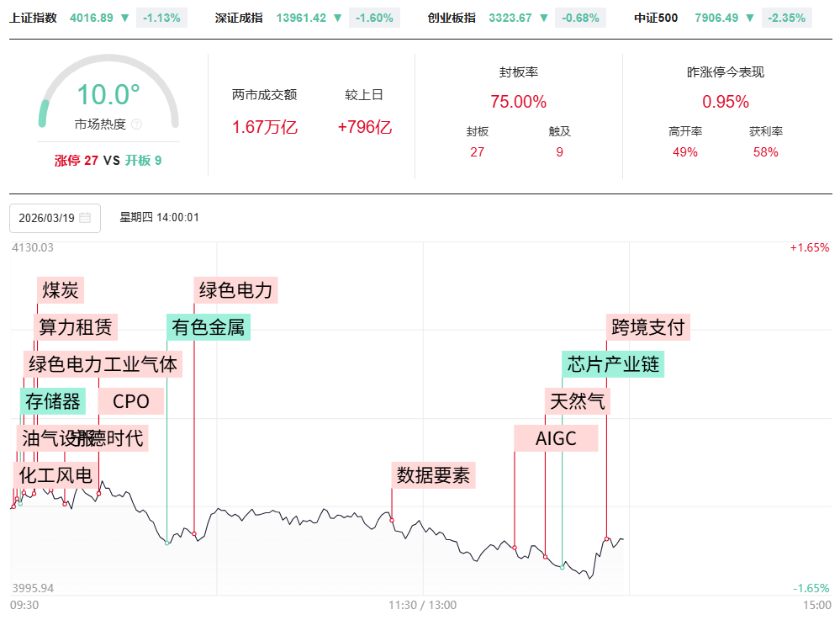The height and width of the screenshot is (620, 840).
Task: Click the green 芯片产业链 sector tag
Action: (x=614, y=364)
